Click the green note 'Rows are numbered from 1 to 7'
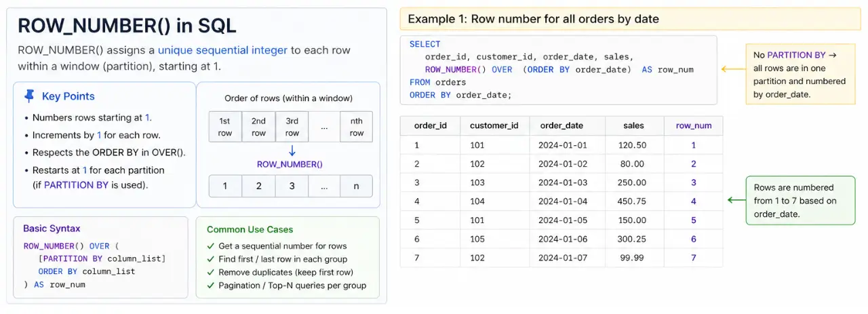 tap(800, 201)
